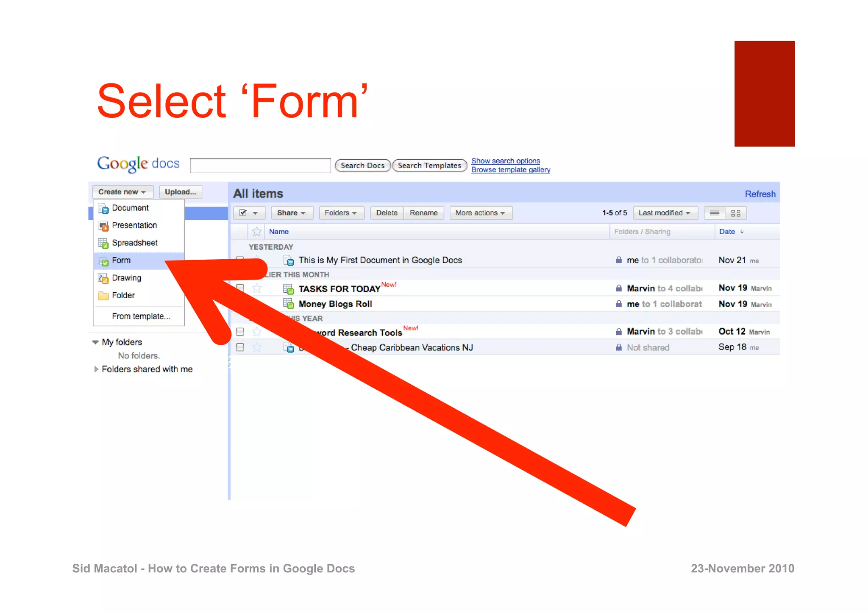
Task: Select Folder from Create new menu
Action: click(x=139, y=295)
